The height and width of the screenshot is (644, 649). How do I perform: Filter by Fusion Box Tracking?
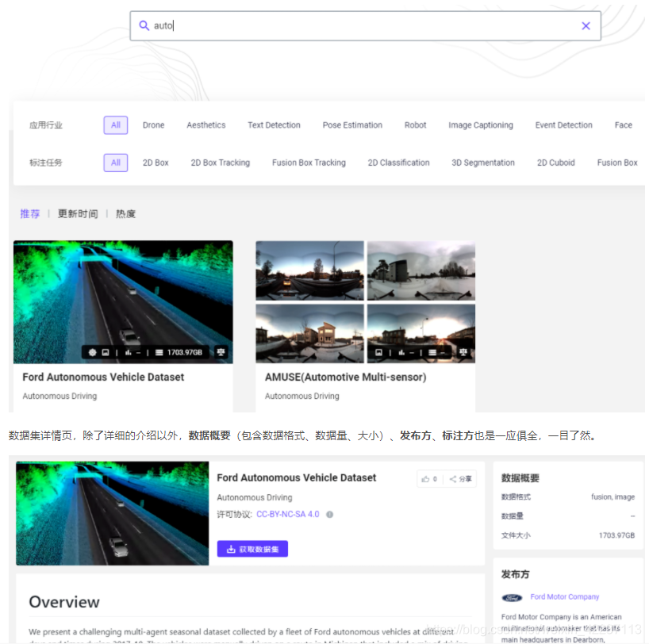tap(309, 163)
